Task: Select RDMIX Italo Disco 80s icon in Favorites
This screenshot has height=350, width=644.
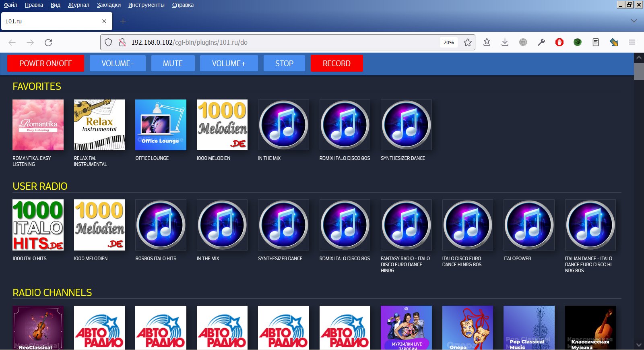Action: click(345, 125)
